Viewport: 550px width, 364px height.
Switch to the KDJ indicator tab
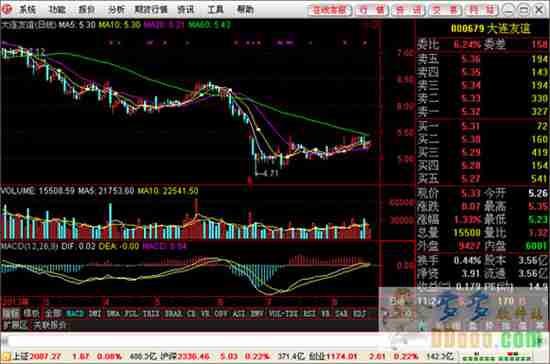359,313
